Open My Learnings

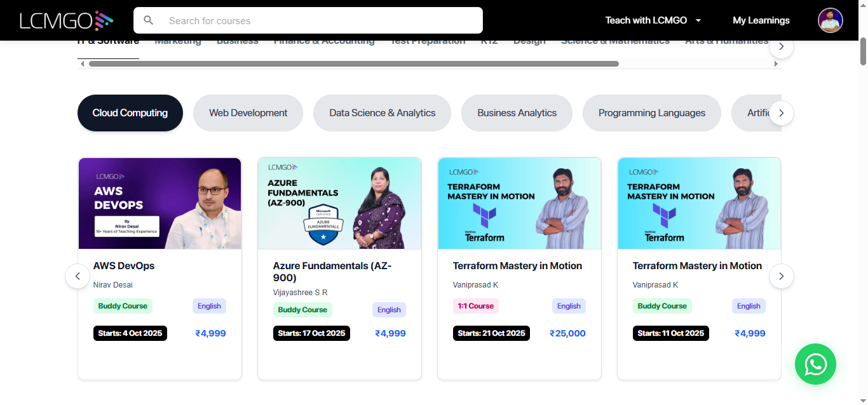[761, 20]
